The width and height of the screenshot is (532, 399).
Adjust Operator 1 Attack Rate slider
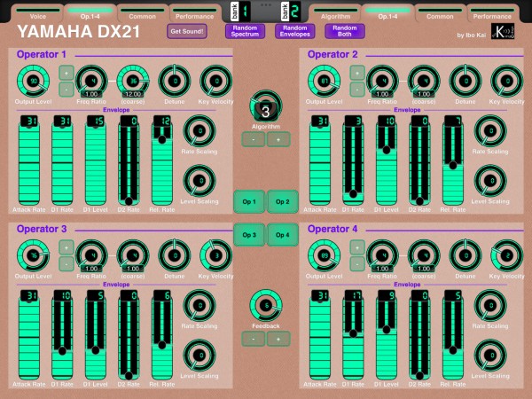coord(29,165)
